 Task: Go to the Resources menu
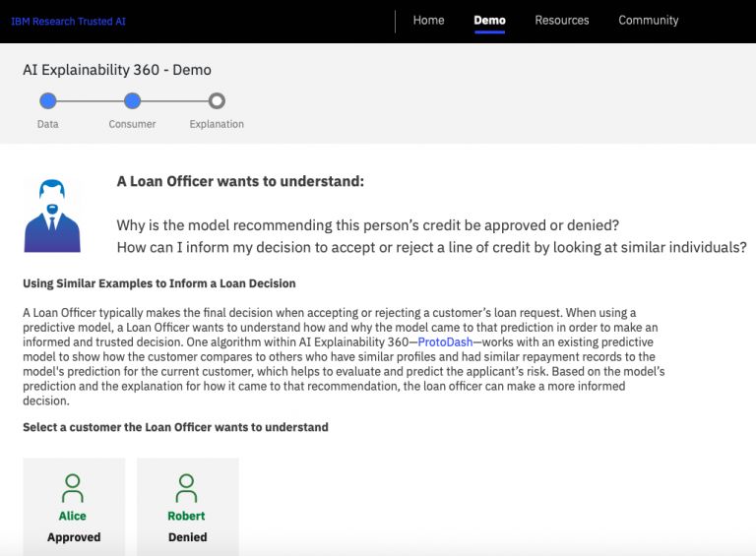(x=562, y=21)
